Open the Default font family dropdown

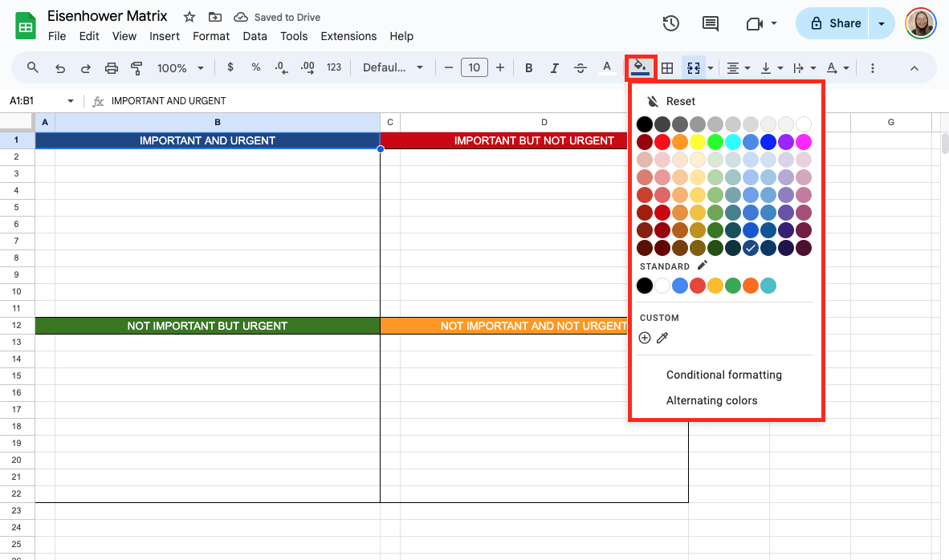point(393,67)
